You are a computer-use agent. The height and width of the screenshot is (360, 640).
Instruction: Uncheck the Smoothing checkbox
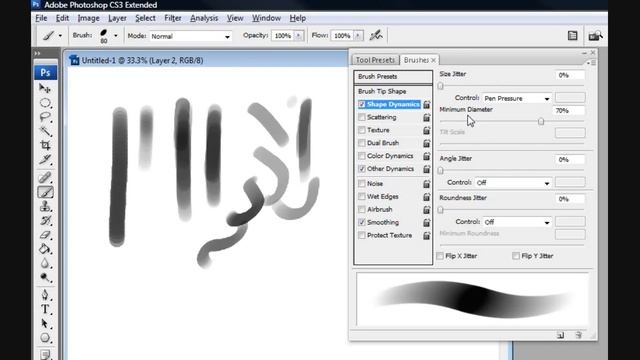pyautogui.click(x=362, y=222)
